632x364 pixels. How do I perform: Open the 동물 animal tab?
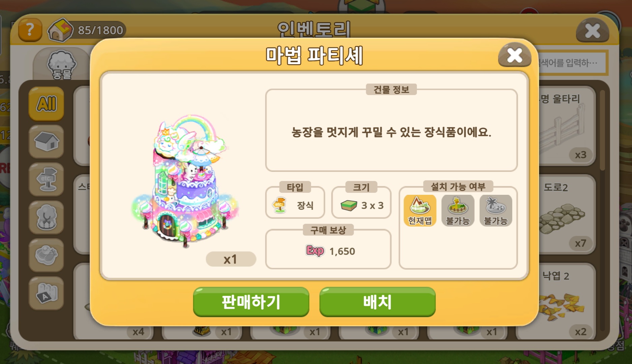(x=62, y=64)
